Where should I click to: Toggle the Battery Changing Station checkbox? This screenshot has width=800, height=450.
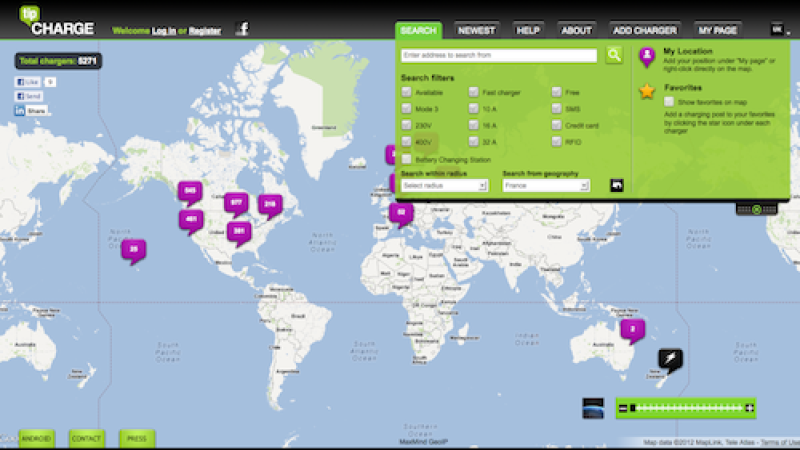coord(406,159)
